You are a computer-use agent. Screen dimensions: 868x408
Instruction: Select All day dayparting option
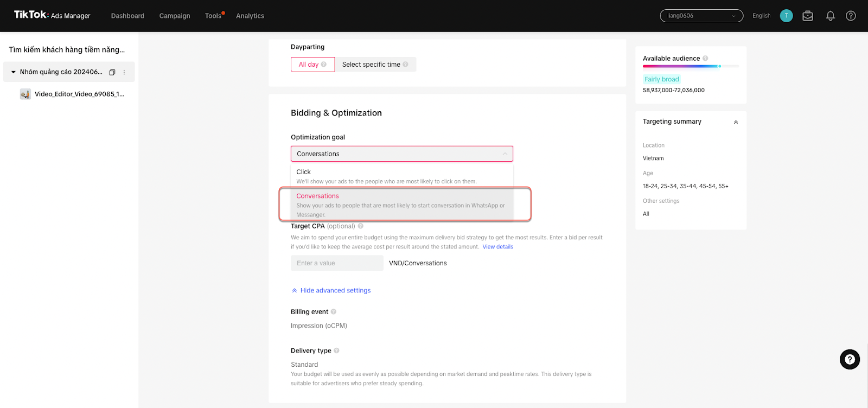point(312,65)
